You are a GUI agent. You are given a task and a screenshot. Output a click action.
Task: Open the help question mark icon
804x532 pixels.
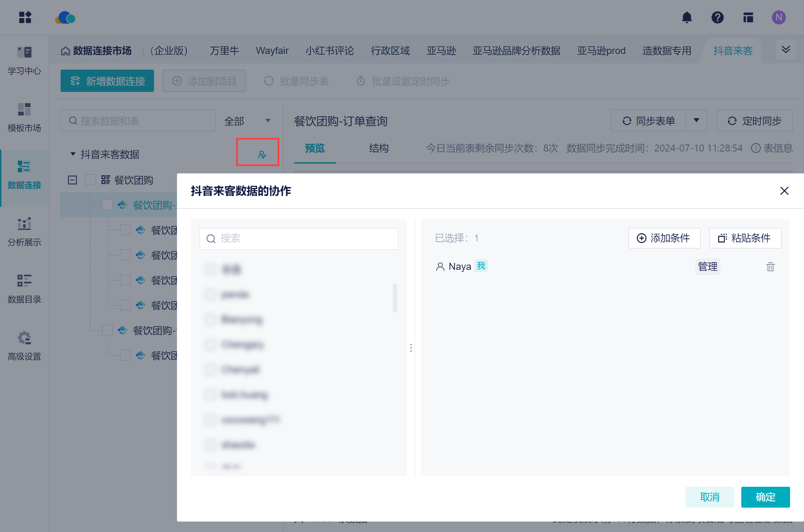point(717,17)
